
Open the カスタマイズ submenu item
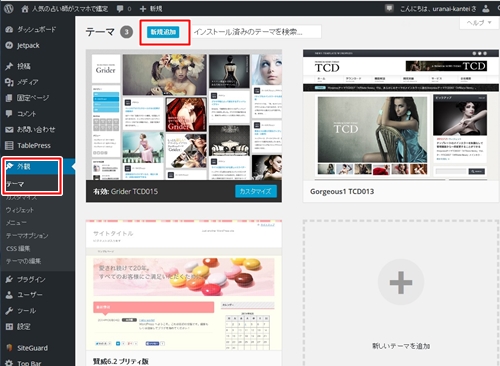point(21,197)
